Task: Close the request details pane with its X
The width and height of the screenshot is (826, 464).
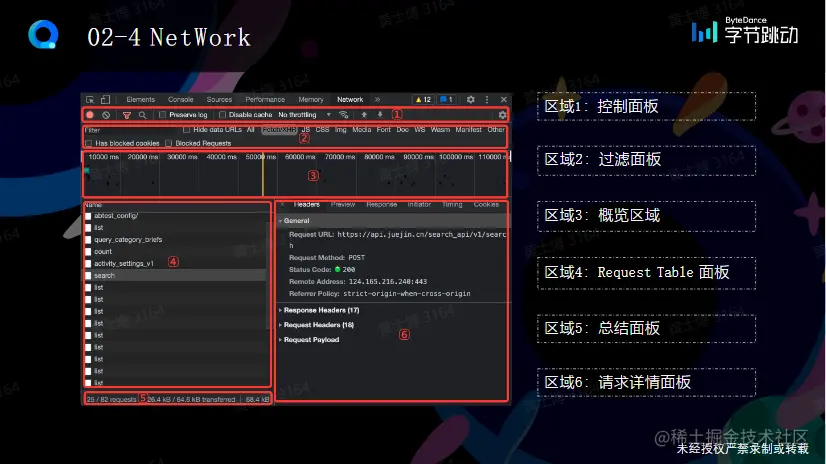Action: pyautogui.click(x=282, y=204)
